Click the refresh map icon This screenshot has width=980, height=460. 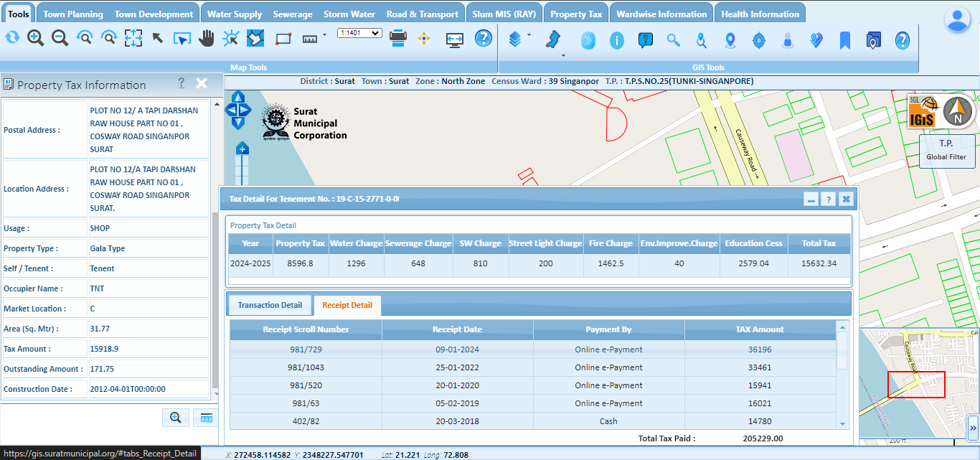12,38
